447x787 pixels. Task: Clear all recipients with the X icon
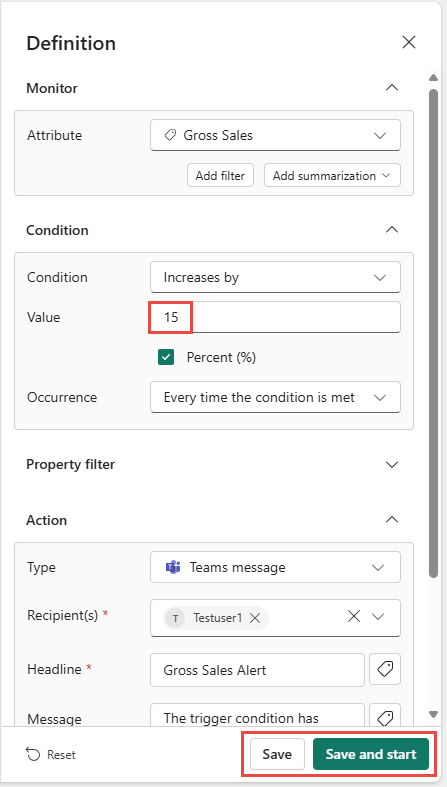[354, 616]
